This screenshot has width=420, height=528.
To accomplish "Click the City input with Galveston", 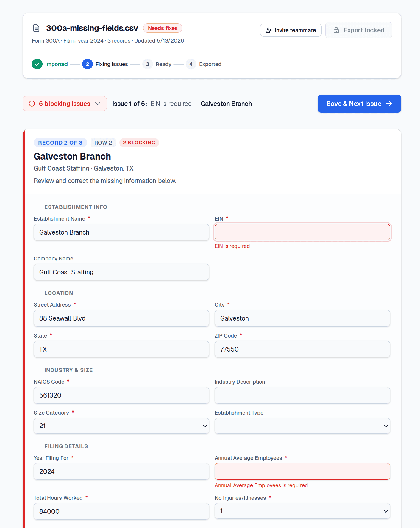I will pyautogui.click(x=302, y=318).
